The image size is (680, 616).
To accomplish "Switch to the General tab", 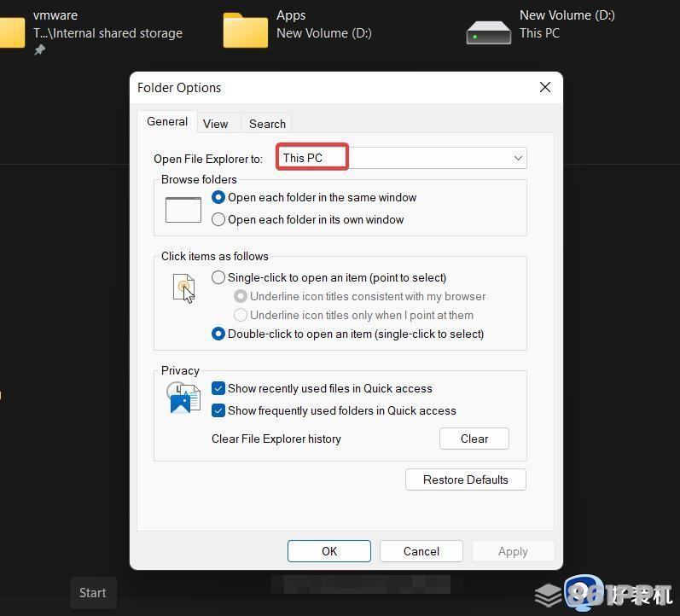I will (x=167, y=121).
